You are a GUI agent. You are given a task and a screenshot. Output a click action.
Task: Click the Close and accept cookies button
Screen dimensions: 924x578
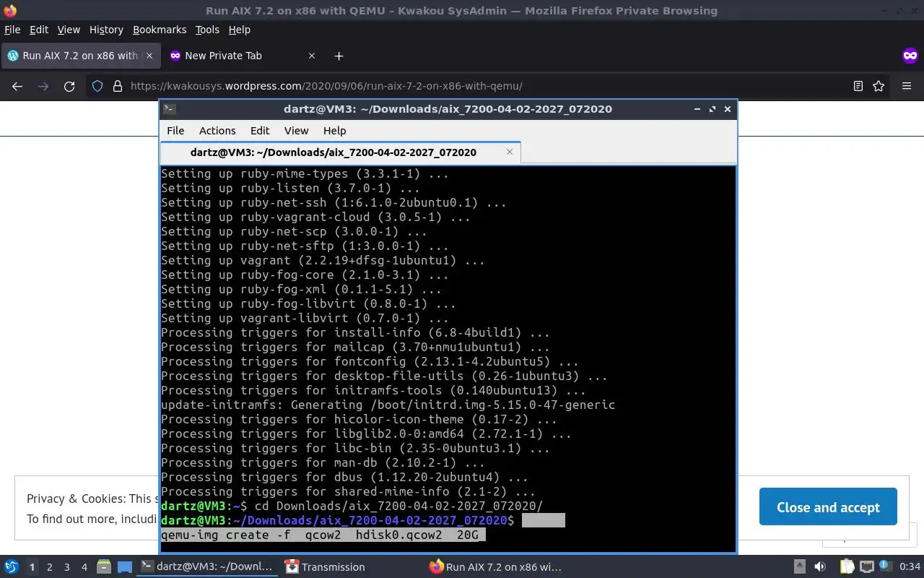(828, 507)
